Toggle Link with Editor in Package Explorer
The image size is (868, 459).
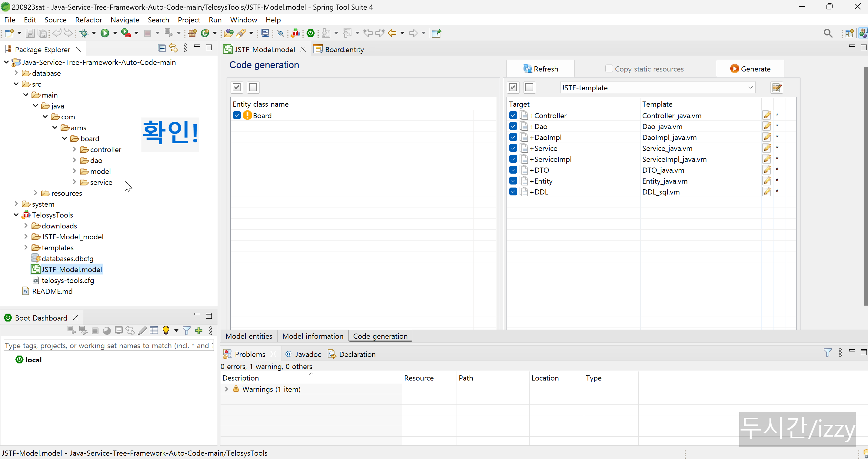[173, 48]
